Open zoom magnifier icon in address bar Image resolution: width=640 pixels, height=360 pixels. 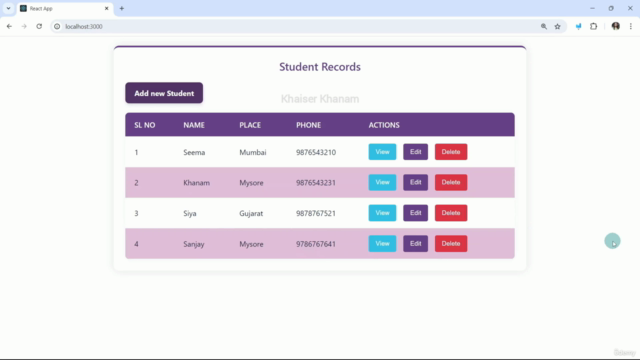pyautogui.click(x=544, y=27)
